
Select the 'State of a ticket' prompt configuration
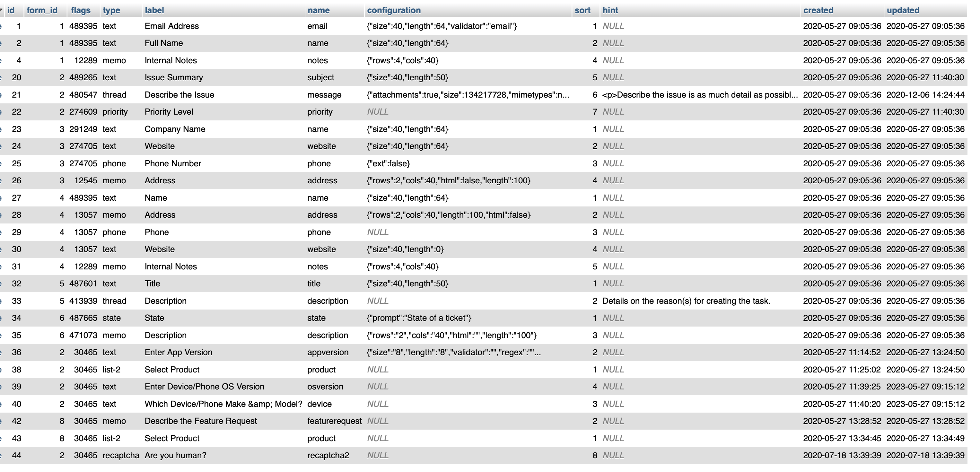[419, 318]
